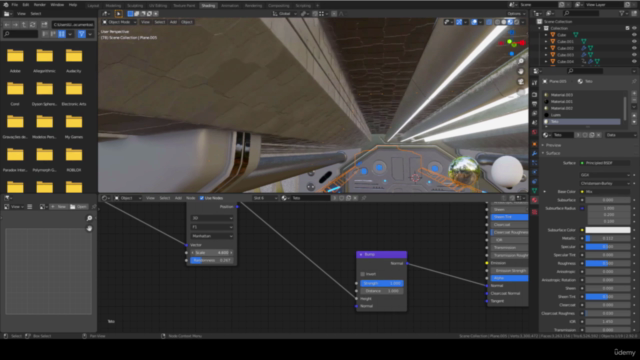Open the Object Mode dropdown

119,22
